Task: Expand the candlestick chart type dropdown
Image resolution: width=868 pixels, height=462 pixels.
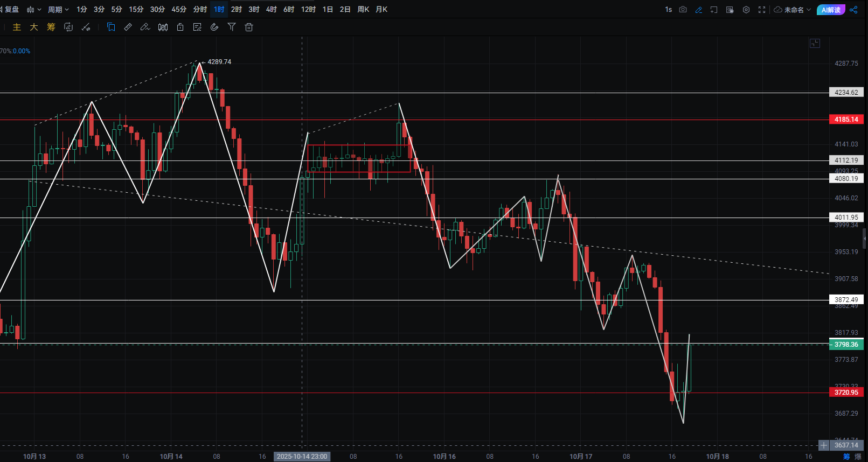Action: (34, 10)
